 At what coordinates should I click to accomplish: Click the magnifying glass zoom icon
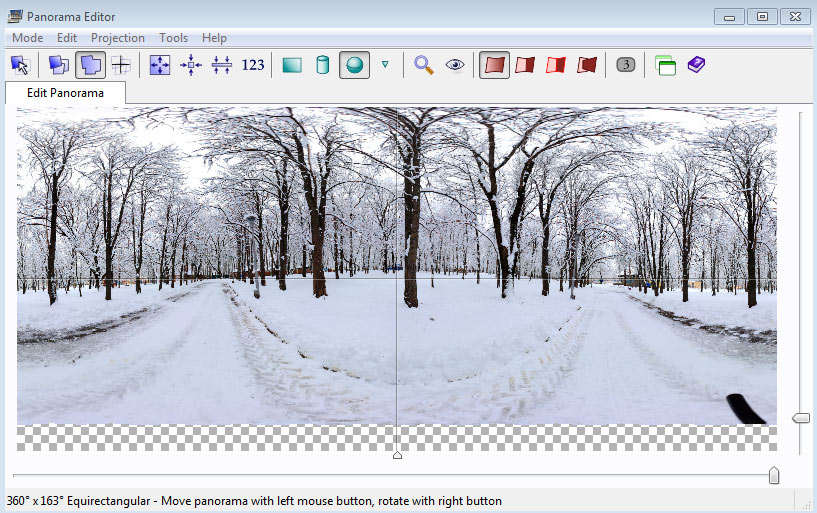(424, 65)
